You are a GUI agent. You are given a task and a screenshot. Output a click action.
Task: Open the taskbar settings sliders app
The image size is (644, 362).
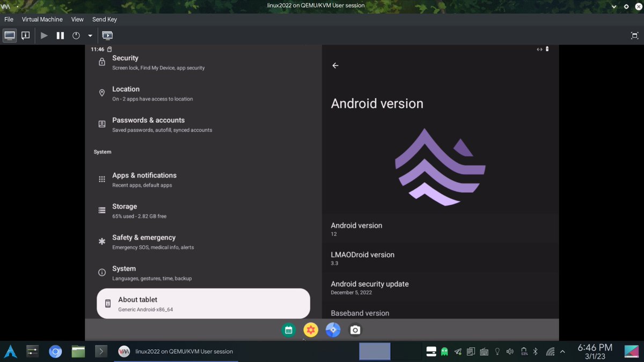pos(33,352)
